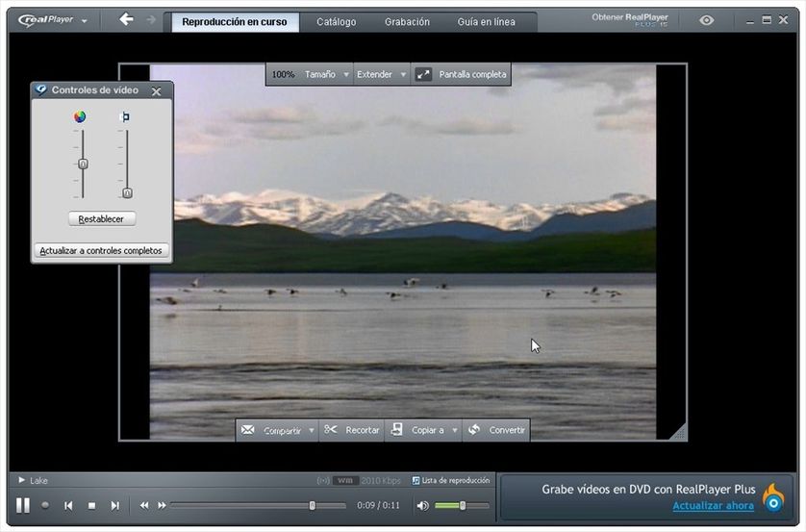Fast forward the video
Viewport: 806px width, 532px height.
162,505
